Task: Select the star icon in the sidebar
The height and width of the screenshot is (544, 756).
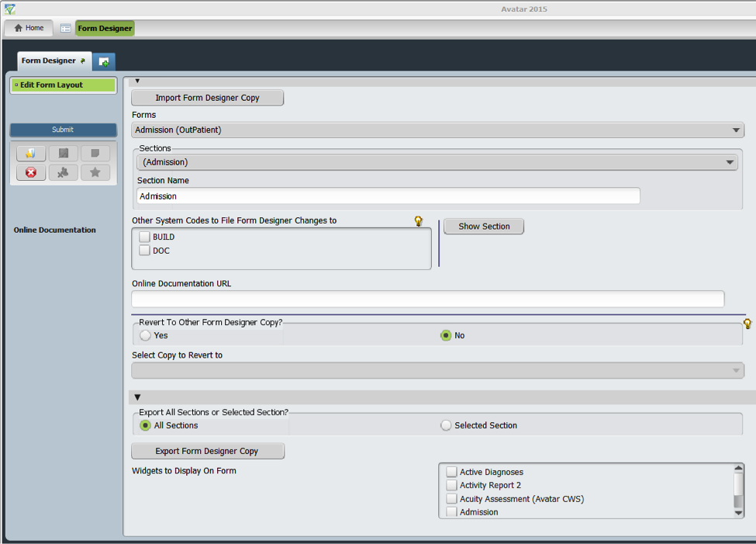Action: (95, 172)
